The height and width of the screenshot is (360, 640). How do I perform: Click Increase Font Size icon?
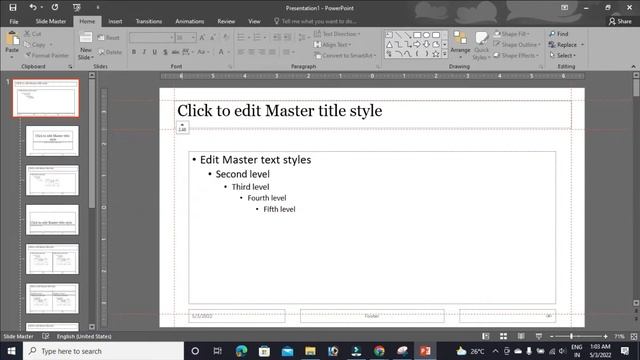[x=202, y=38]
